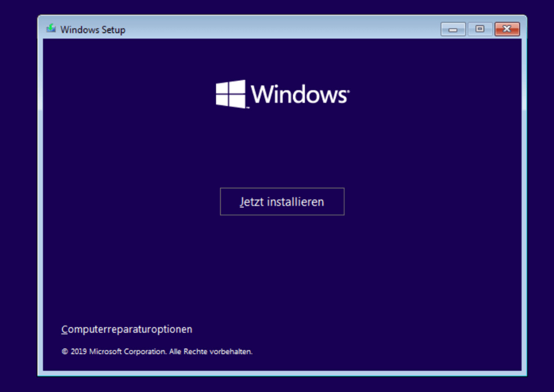Click the Jetzt installieren button
554x392 pixels.
tap(282, 202)
